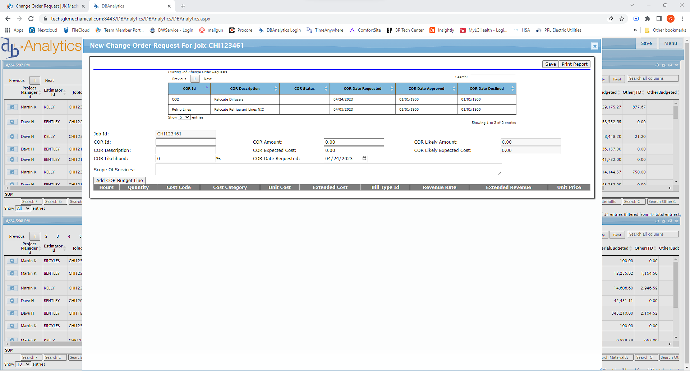The width and height of the screenshot is (690, 371).
Task: Click page 1 button in dialog pagination
Action: [x=195, y=79]
